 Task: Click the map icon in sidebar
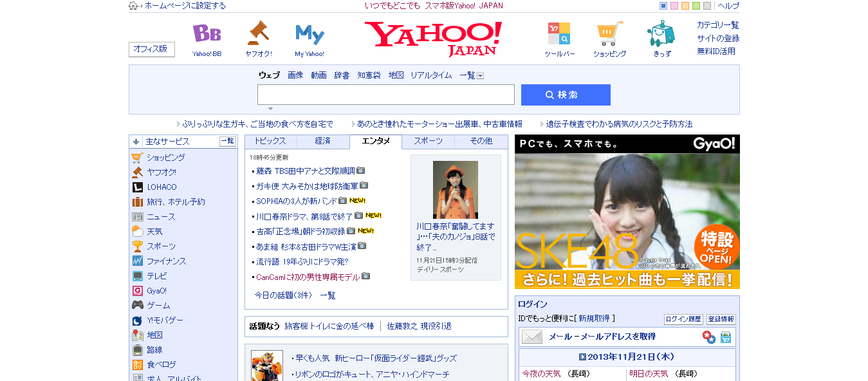point(137,335)
